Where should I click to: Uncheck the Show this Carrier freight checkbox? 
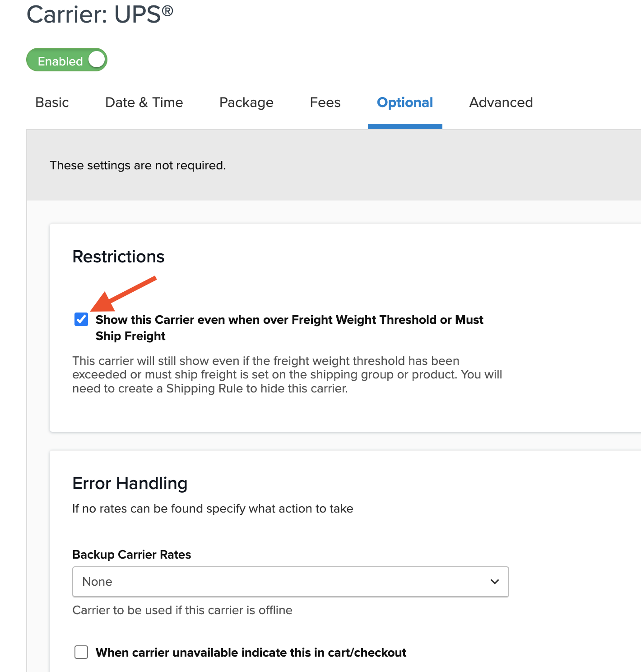coord(81,319)
